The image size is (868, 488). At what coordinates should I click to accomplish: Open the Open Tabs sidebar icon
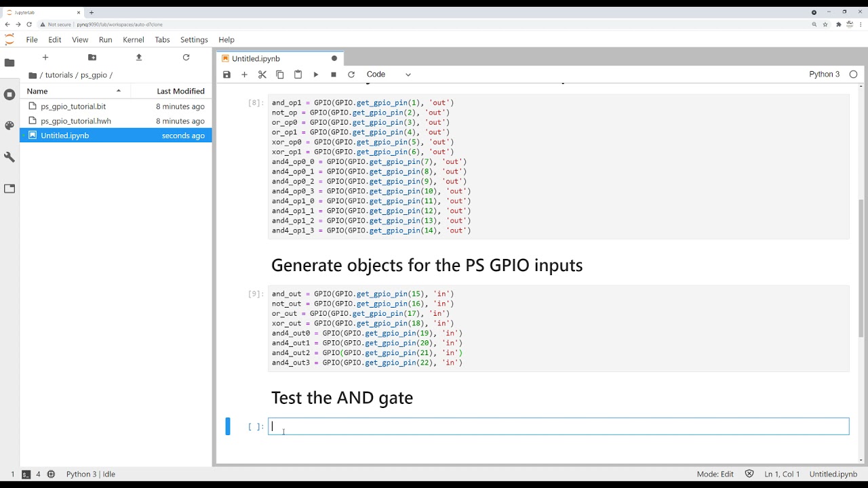tap(9, 188)
